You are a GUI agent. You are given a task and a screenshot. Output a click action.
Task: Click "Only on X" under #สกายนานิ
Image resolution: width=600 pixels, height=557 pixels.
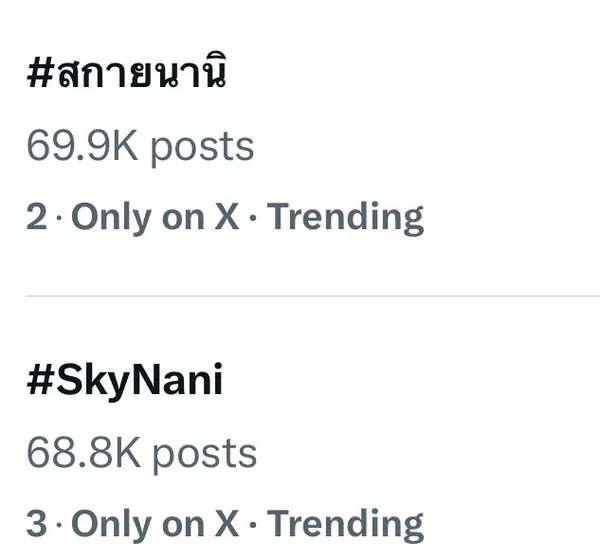155,217
